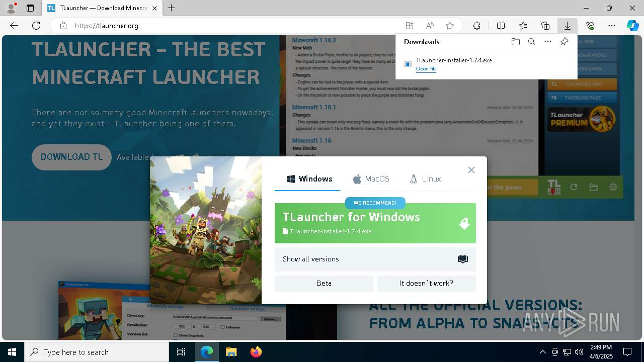644x362 pixels.
Task: Click the DOWNLOAD TL button
Action: [71, 157]
